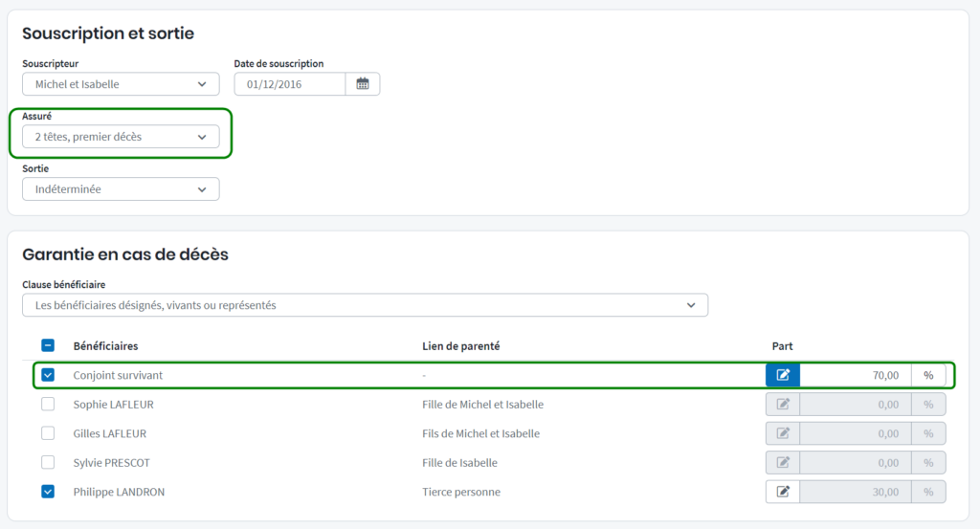The image size is (980, 529).
Task: Click the 70,00 part value field
Action: click(855, 375)
